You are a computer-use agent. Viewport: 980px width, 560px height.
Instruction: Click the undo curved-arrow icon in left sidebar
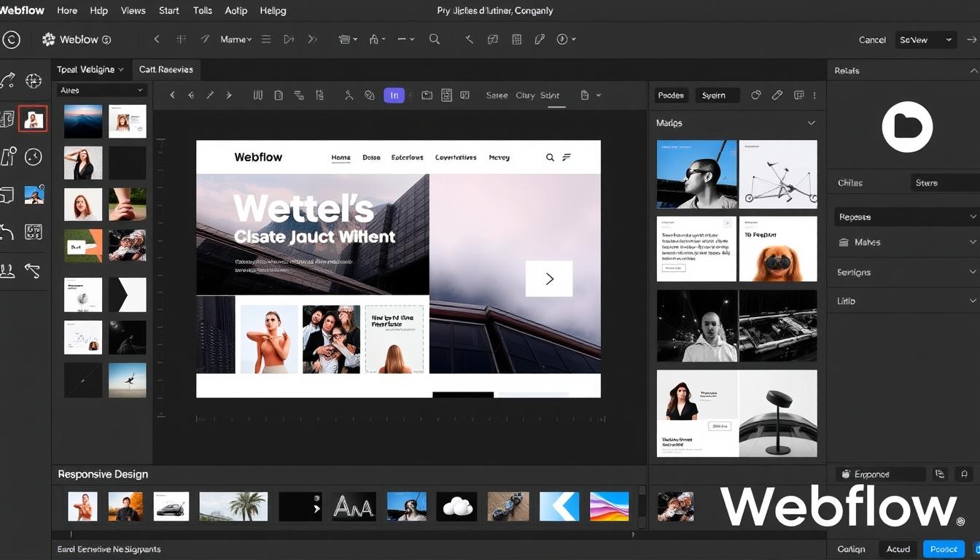pos(7,233)
